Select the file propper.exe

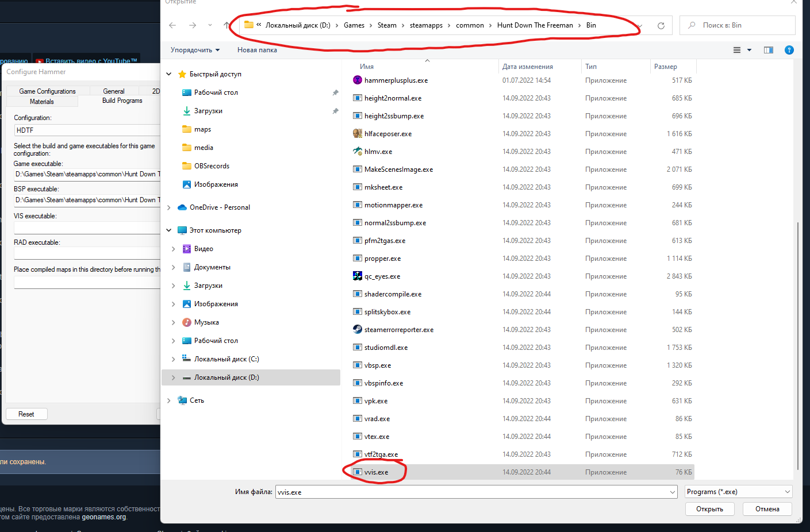pyautogui.click(x=382, y=259)
